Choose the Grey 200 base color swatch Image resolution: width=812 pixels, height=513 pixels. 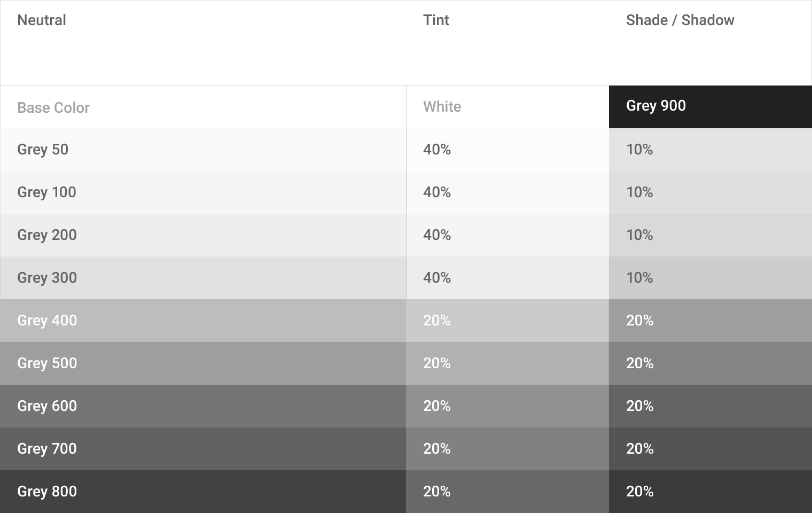click(x=203, y=235)
